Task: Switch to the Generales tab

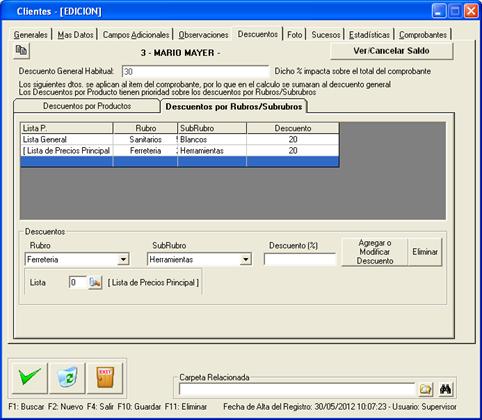Action: pos(31,35)
